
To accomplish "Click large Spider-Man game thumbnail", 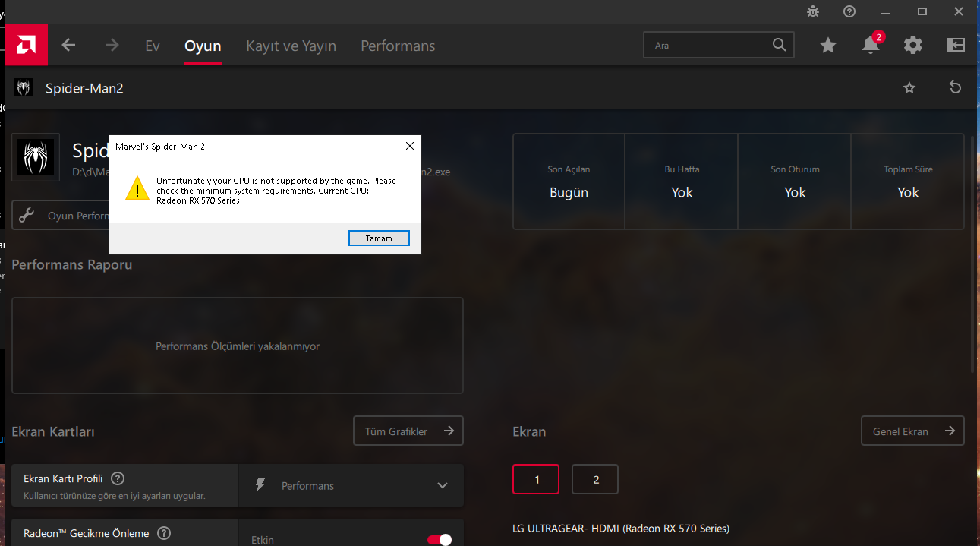I will pyautogui.click(x=35, y=157).
